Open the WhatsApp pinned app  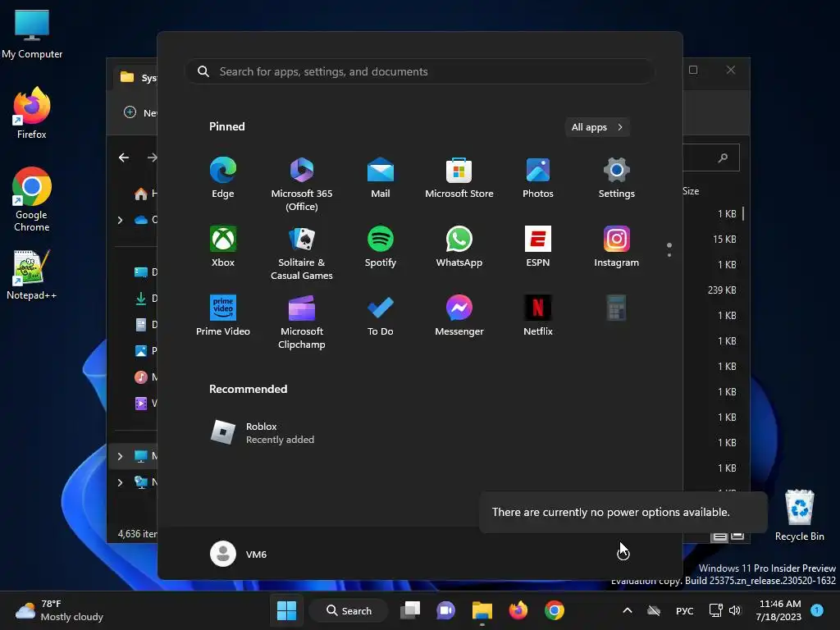coord(459,247)
